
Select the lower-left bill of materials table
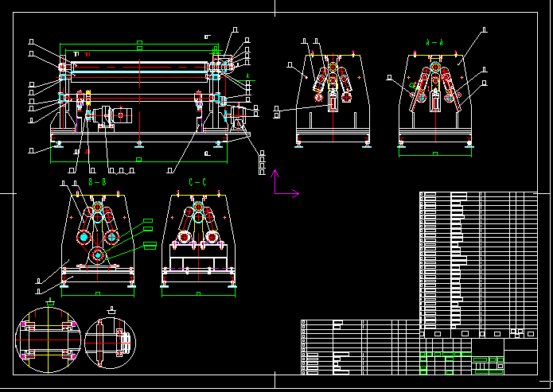tap(358, 347)
